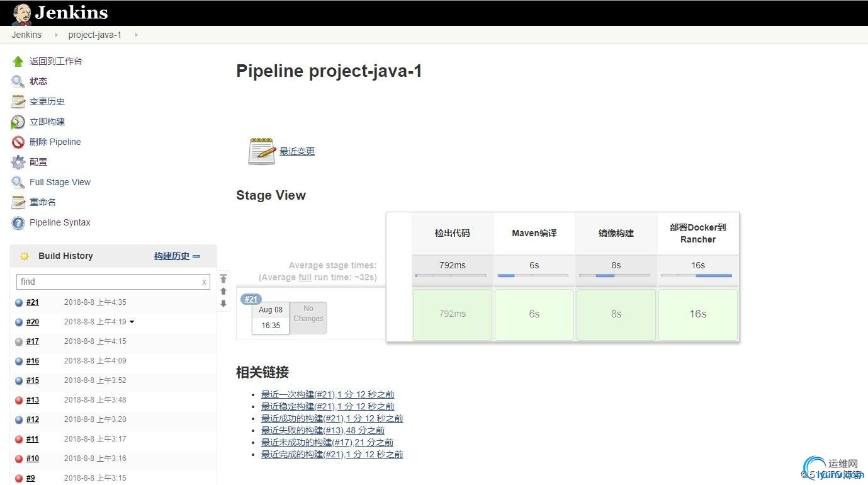Open build #21 link in history
The image size is (868, 485).
click(x=33, y=302)
